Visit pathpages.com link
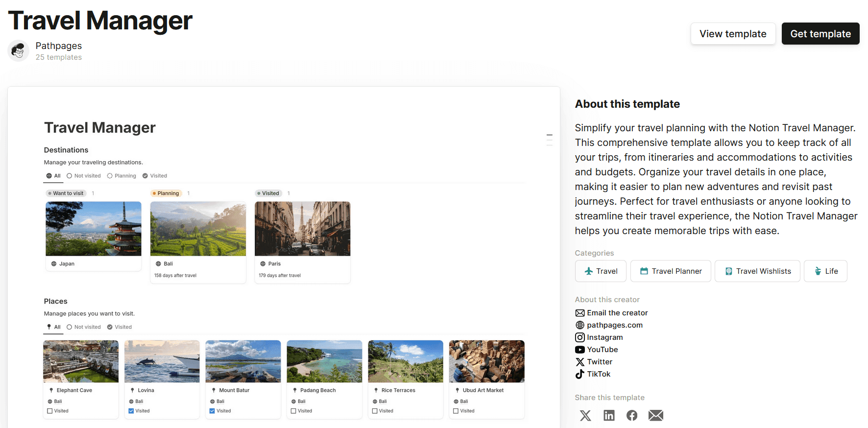This screenshot has width=868, height=428. 615,325
